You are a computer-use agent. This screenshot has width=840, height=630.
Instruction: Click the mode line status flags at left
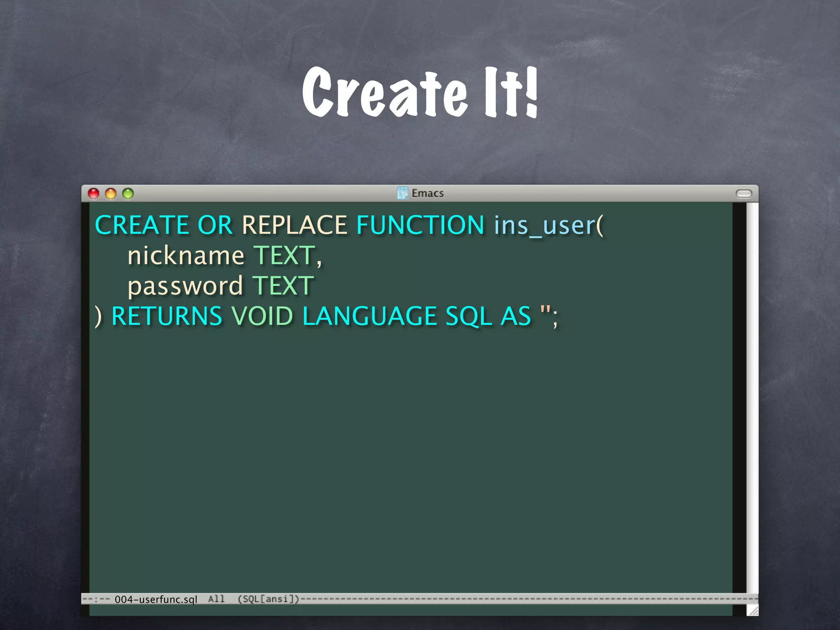point(96,599)
